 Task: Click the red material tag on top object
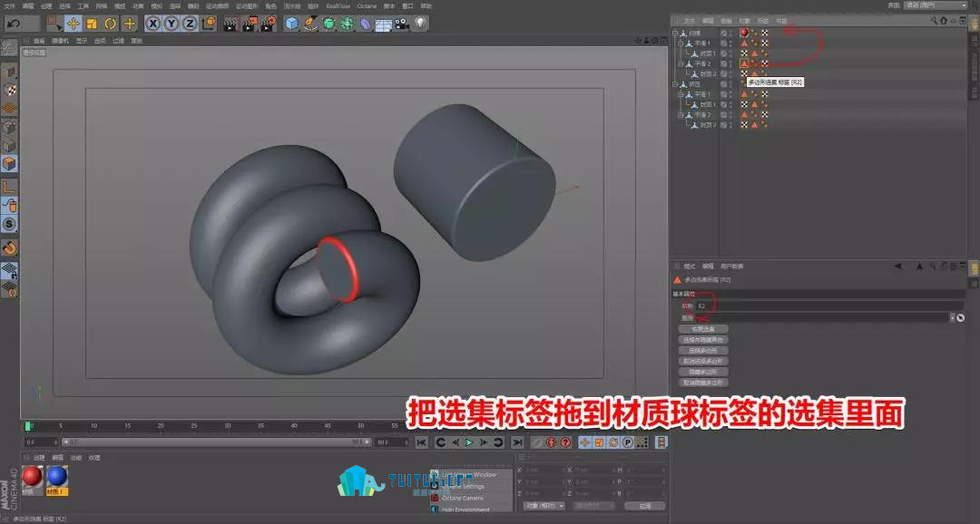[744, 33]
